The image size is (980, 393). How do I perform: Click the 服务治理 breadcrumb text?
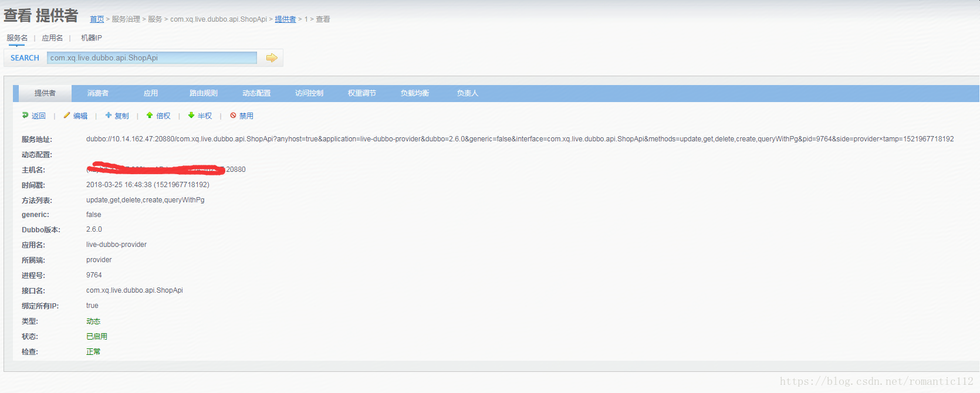coord(126,19)
